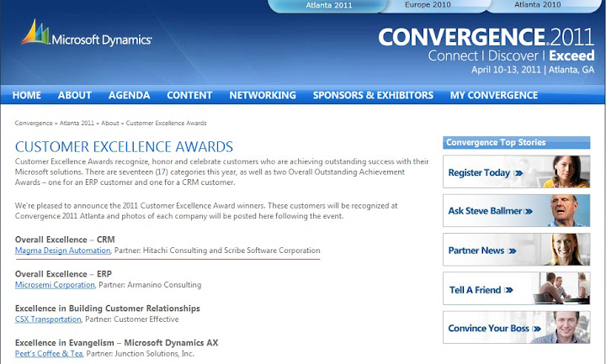Screen dimensions: 606x364
Task: Open the SPONSORS & EXHIBITORS menu
Action: click(373, 95)
